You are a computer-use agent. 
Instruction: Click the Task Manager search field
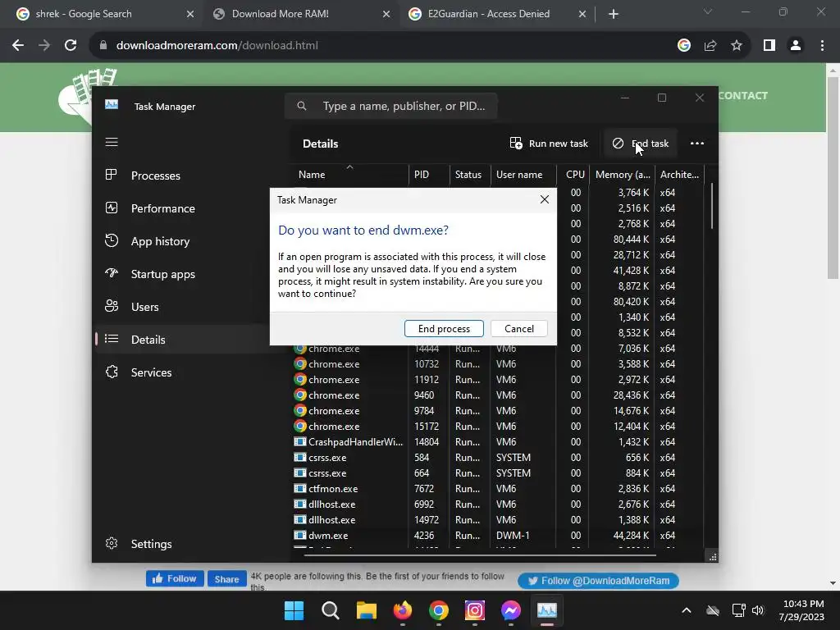(x=391, y=106)
